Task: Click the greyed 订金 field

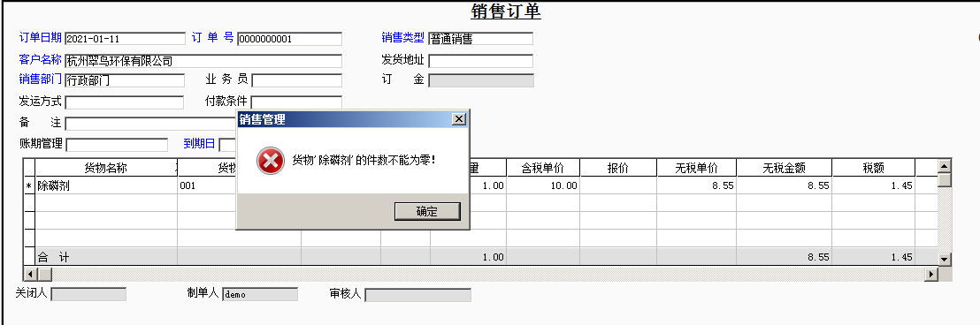Action: tap(481, 80)
